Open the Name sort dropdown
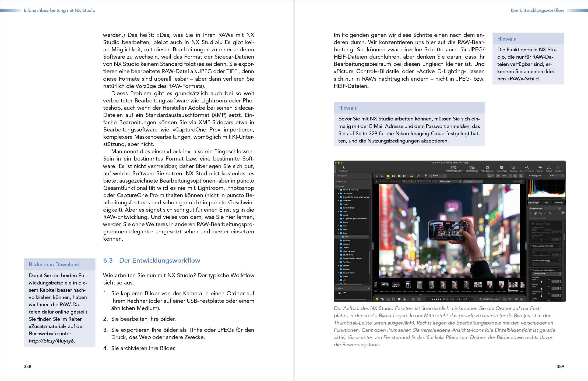The image size is (588, 381). click(438, 176)
